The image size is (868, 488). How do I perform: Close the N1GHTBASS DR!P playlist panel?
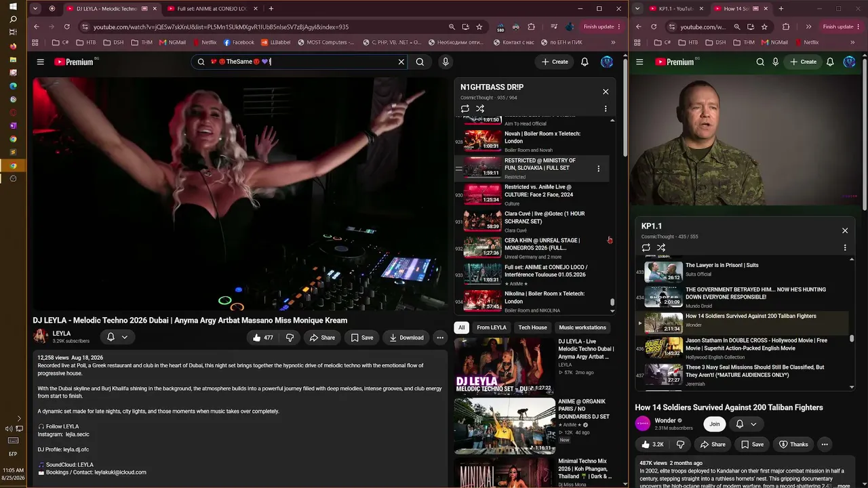606,91
